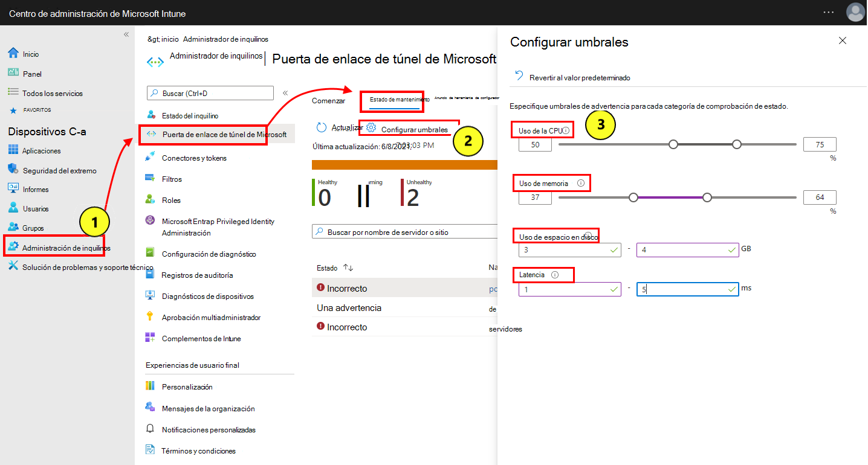The width and height of the screenshot is (868, 465).
Task: Open Configuración de diagnóstico icon
Action: tap(151, 254)
